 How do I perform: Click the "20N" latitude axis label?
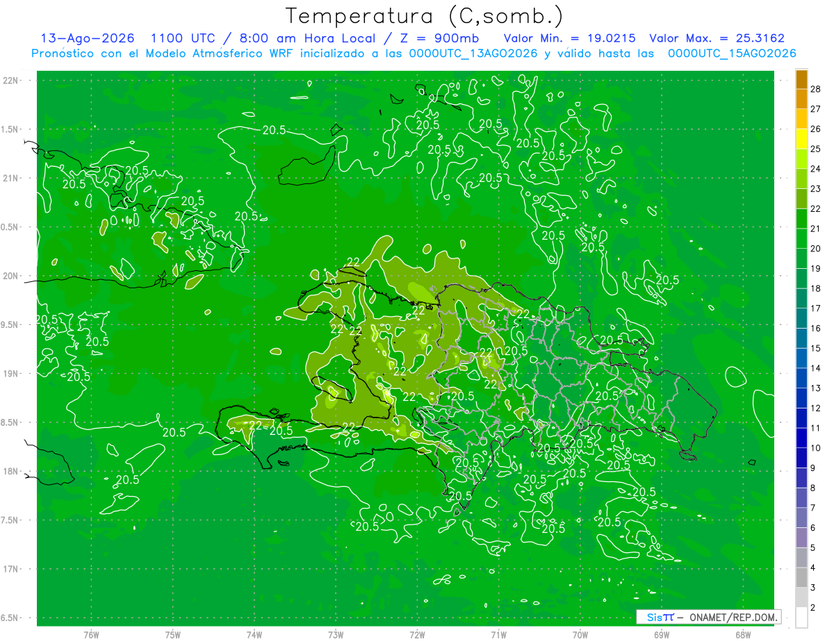click(x=11, y=276)
